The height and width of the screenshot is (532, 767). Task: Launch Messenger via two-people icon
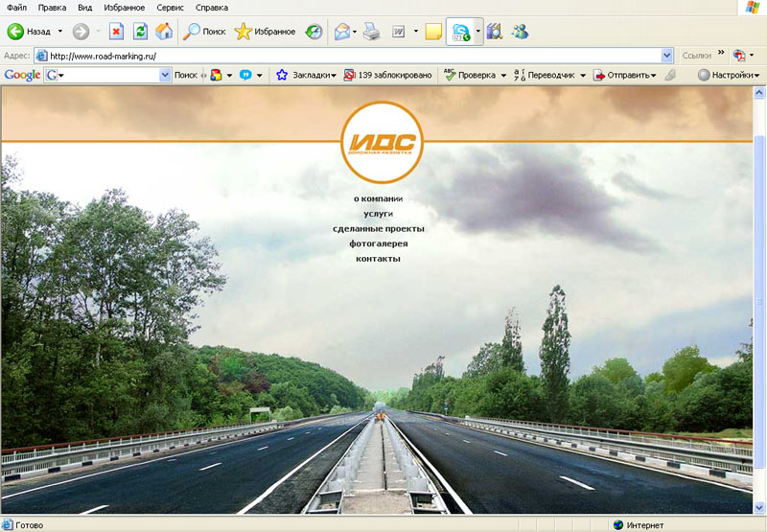(520, 32)
